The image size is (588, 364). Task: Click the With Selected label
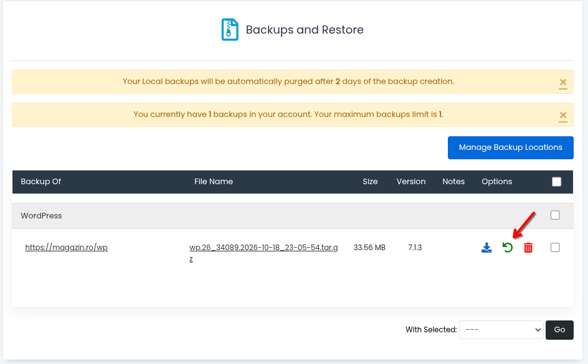point(431,330)
